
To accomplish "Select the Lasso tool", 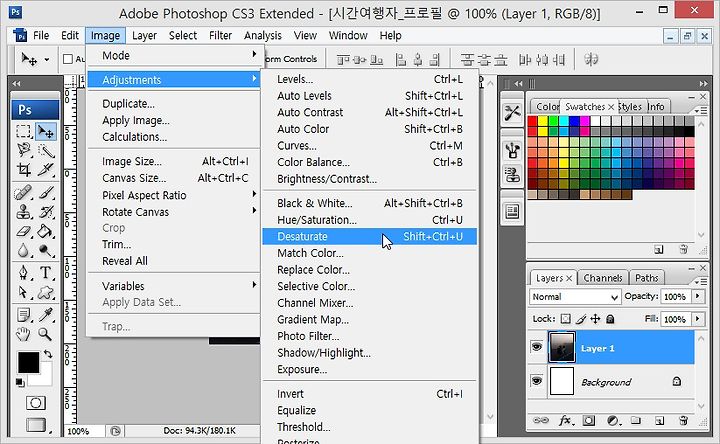I will pos(23,150).
